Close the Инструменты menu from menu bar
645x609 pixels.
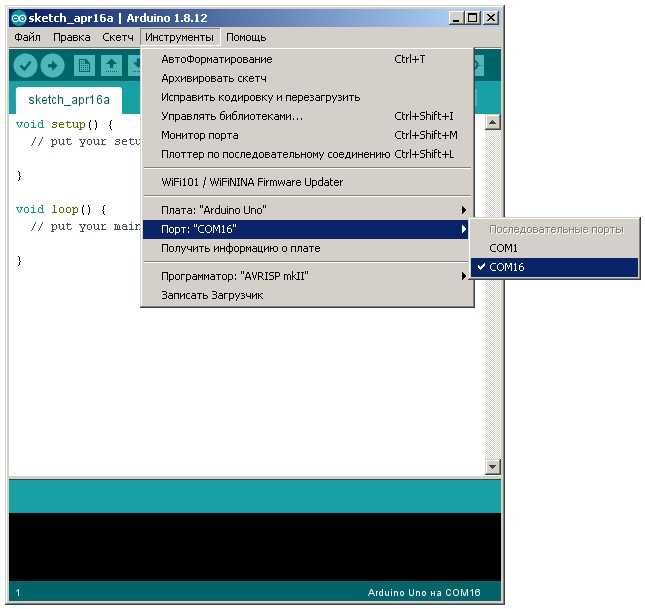click(x=179, y=37)
